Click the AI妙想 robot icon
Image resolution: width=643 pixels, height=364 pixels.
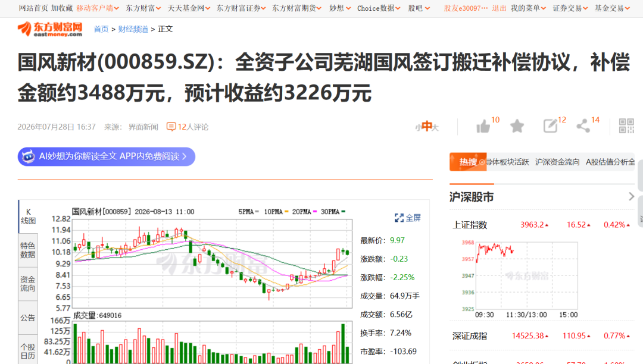pyautogui.click(x=28, y=156)
